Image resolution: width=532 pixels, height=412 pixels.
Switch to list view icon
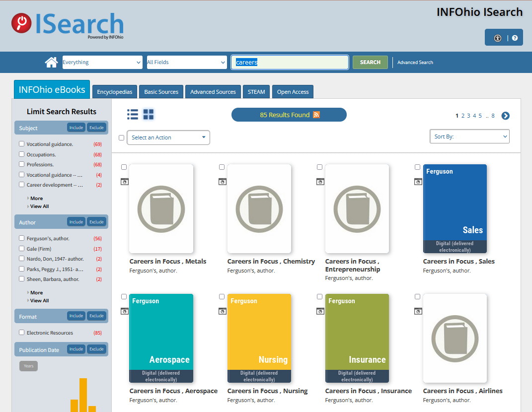coord(132,115)
